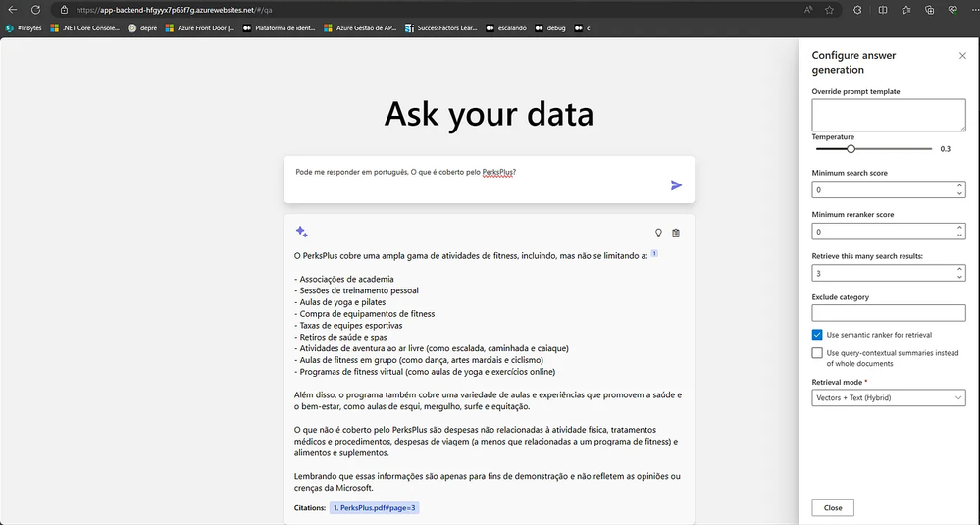This screenshot has width=980, height=525.
Task: Toggle Use semantic ranker for retrieval
Action: pos(817,335)
